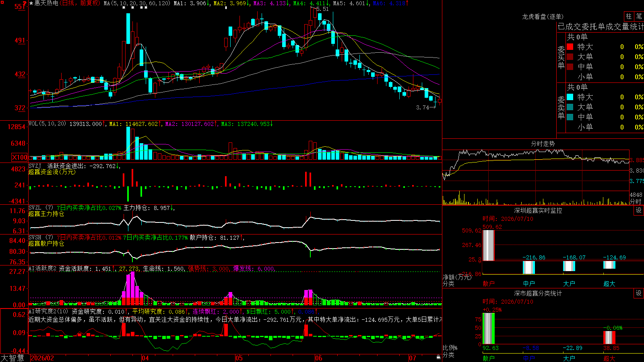Image resolution: width=644 pixels, height=362 pixels.
Task: Click the teal 中单 sell-order swatch
Action: click(x=570, y=117)
